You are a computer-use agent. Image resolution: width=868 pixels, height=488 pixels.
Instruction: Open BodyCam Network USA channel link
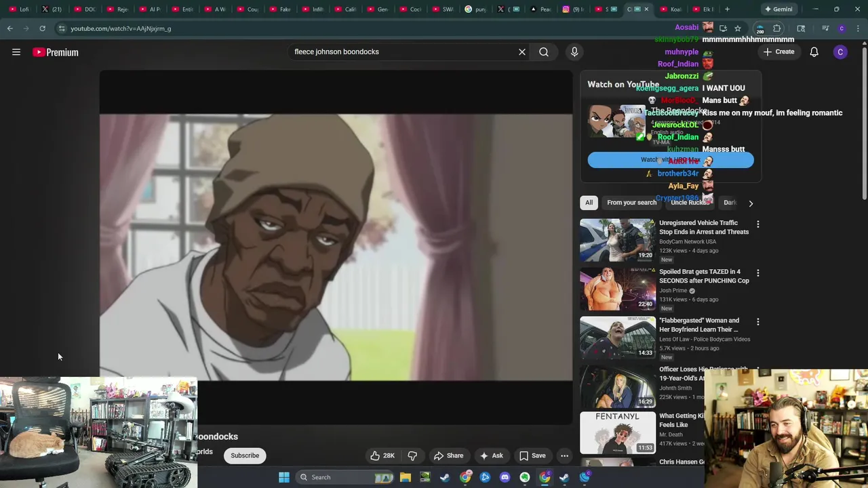click(688, 242)
